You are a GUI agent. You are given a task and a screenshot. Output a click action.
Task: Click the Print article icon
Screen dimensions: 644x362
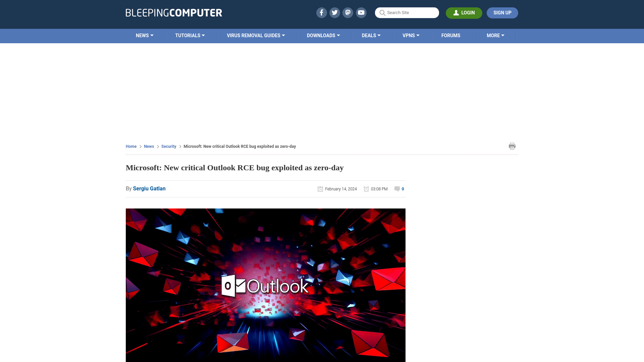pos(512,146)
